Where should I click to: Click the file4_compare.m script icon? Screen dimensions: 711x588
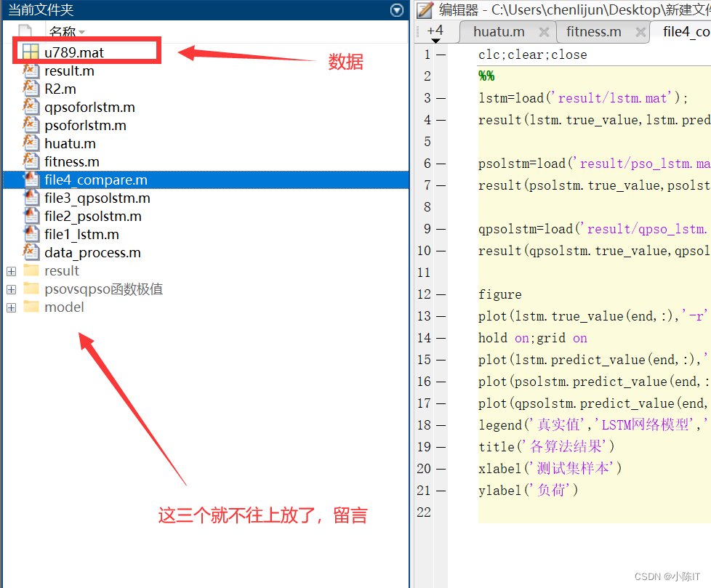click(x=31, y=180)
